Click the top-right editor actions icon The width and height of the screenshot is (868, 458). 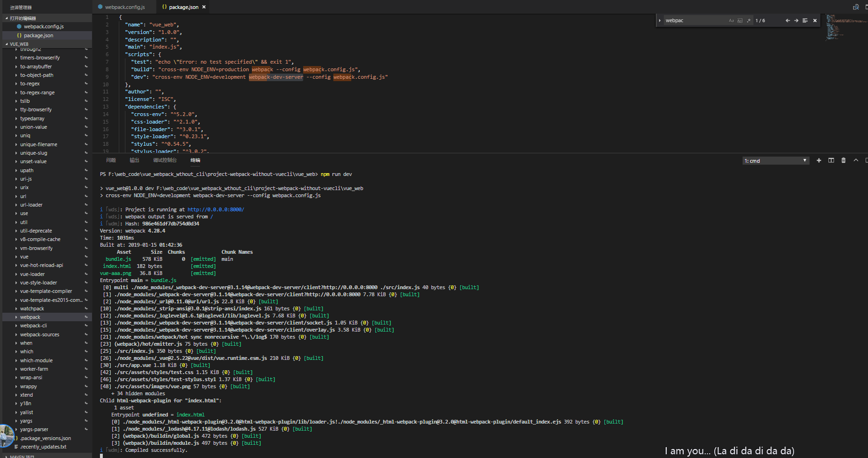[856, 7]
